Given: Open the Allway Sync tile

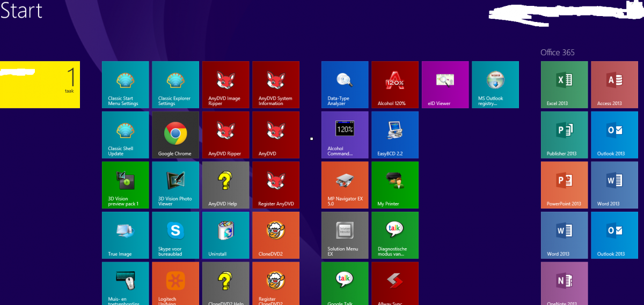Looking at the screenshot, I should click(395, 284).
